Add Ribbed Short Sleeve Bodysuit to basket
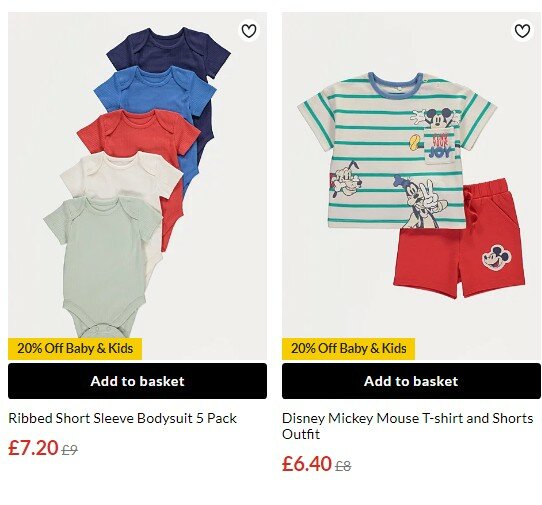Image resolution: width=542 pixels, height=505 pixels. (x=137, y=381)
